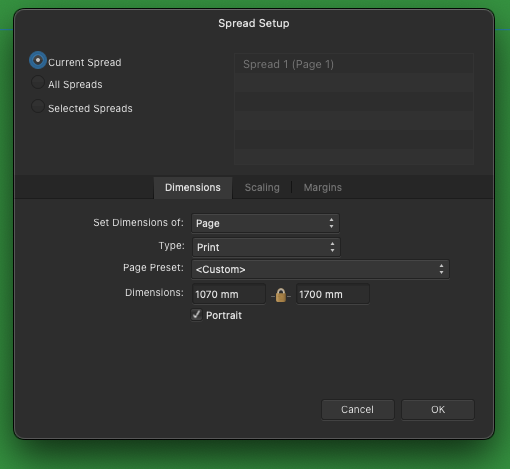Select the Selected Spreads radio button
The width and height of the screenshot is (510, 469).
click(x=38, y=106)
